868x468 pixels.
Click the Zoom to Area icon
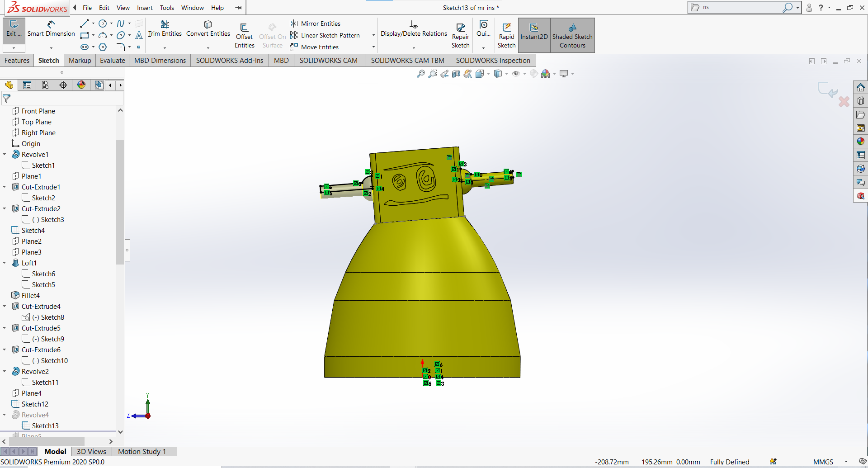pyautogui.click(x=433, y=74)
